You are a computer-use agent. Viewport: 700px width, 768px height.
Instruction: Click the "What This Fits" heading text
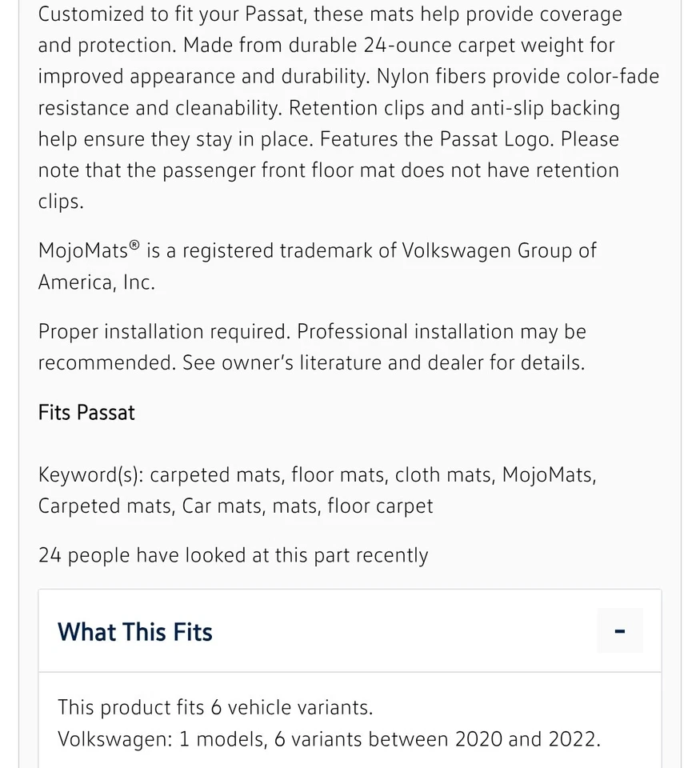pos(135,632)
